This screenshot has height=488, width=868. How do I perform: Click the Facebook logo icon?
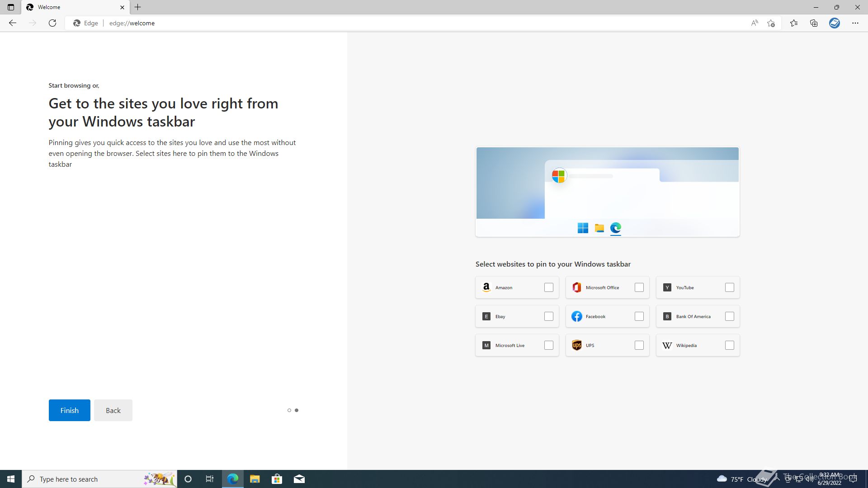pyautogui.click(x=577, y=316)
